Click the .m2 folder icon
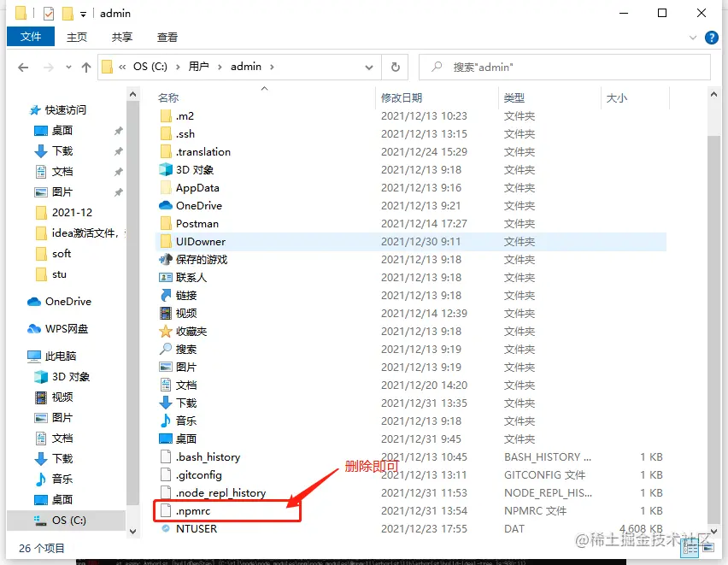Screen dimensions: 728x565 pos(166,115)
